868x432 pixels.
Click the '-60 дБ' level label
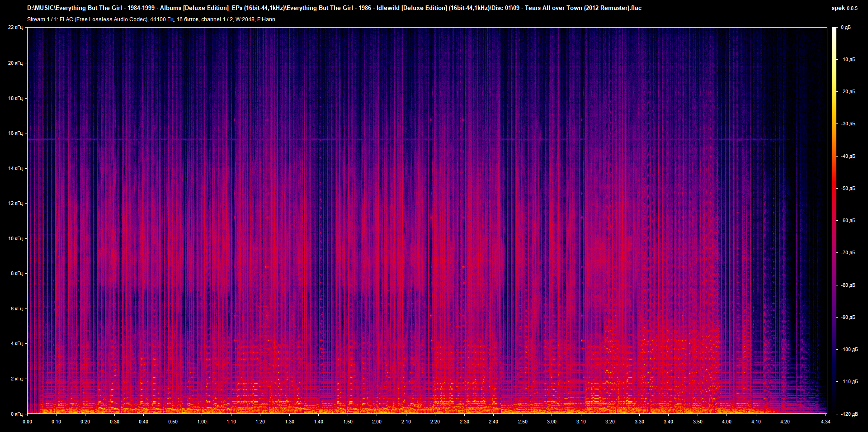coord(848,221)
